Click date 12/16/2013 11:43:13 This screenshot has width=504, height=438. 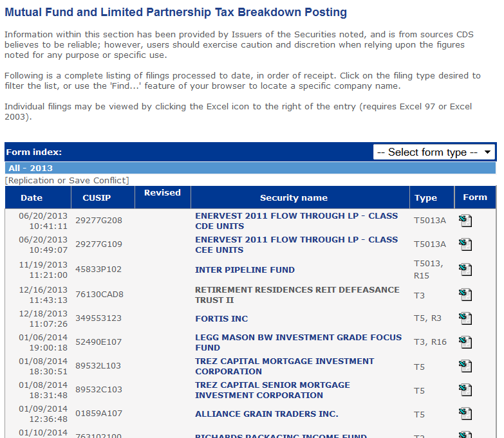43,295
